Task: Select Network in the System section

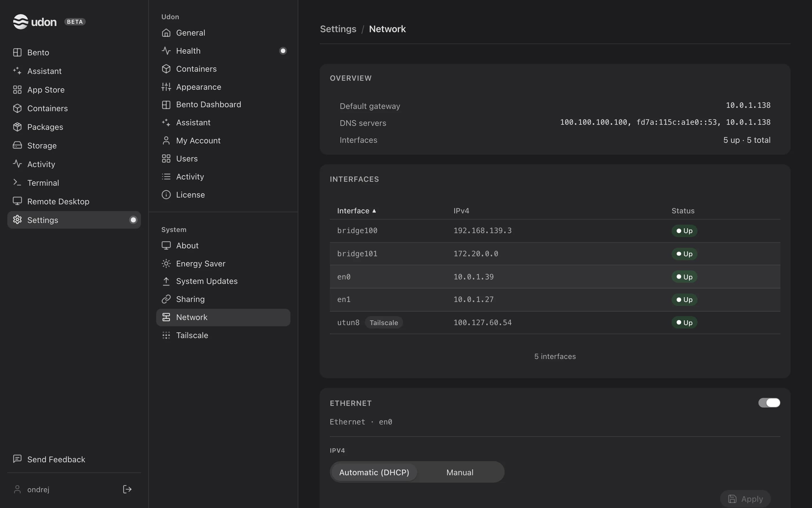Action: coord(223,317)
